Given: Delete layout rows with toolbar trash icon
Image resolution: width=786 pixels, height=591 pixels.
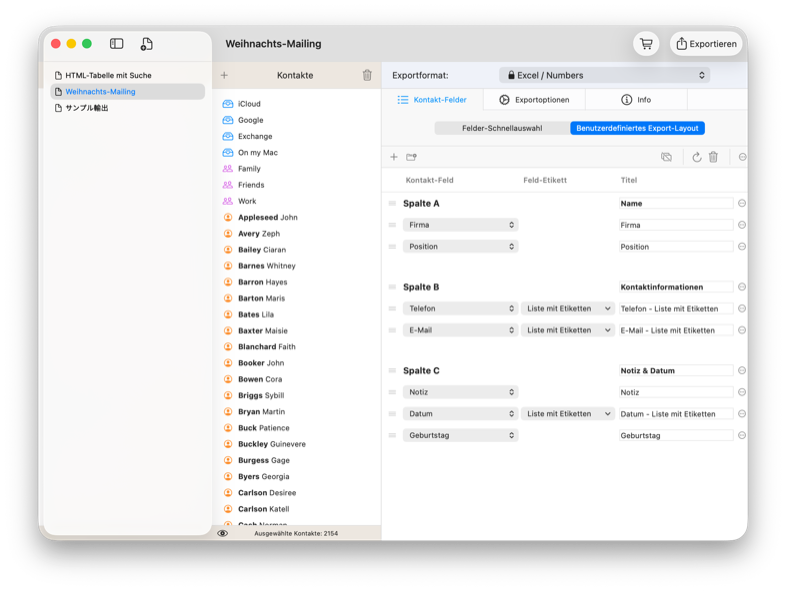Looking at the screenshot, I should coord(713,157).
